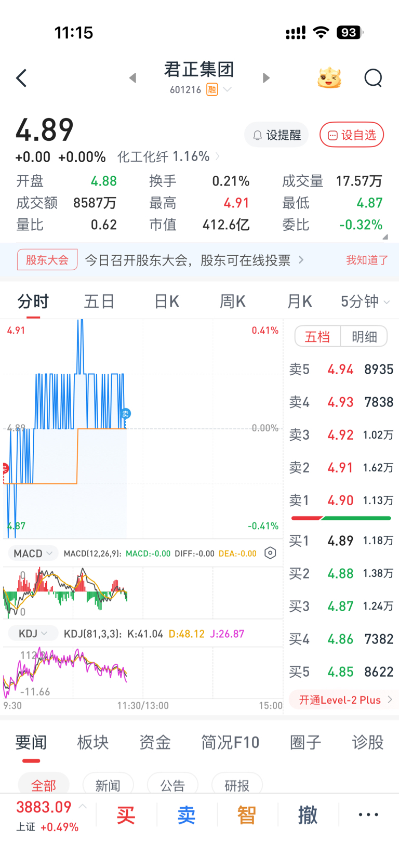The height and width of the screenshot is (868, 399).
Task: Tap the 卖4 row at 4.93
Action: (341, 402)
